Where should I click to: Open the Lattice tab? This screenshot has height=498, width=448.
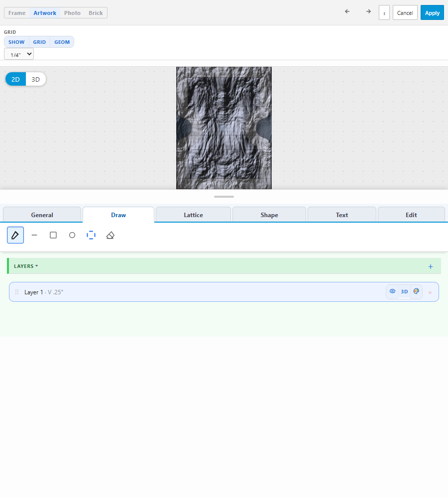(193, 215)
